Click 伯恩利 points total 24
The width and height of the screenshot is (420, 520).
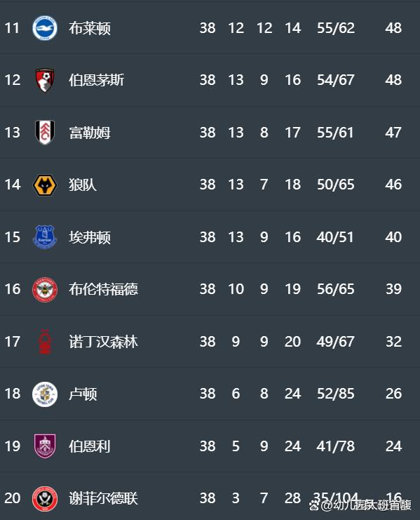pyautogui.click(x=393, y=446)
